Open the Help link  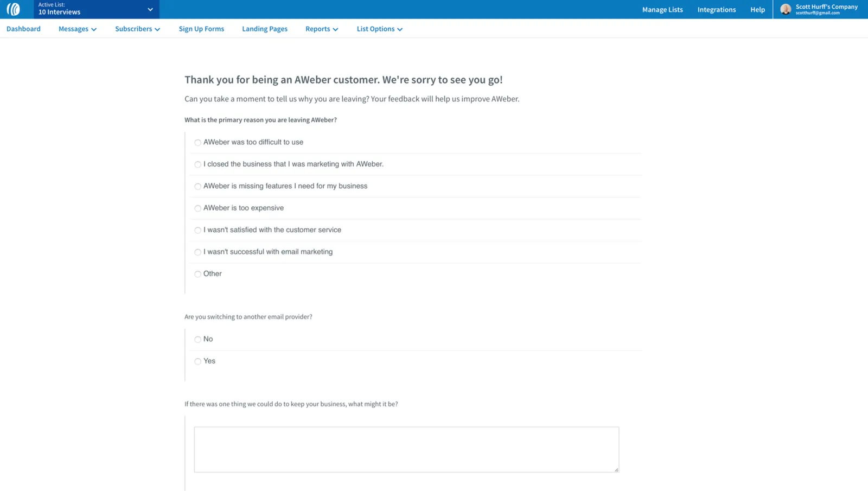click(757, 9)
